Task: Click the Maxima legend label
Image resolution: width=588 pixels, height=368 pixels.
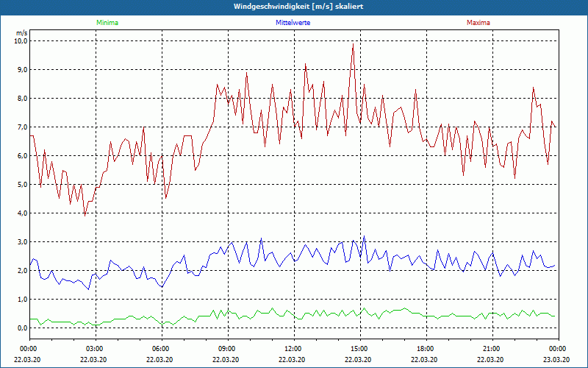Action: pyautogui.click(x=478, y=23)
